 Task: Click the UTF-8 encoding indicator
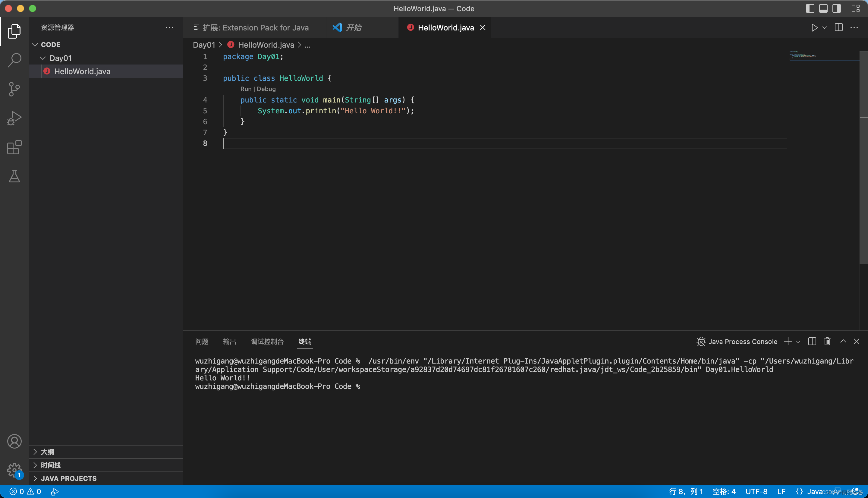(x=756, y=491)
